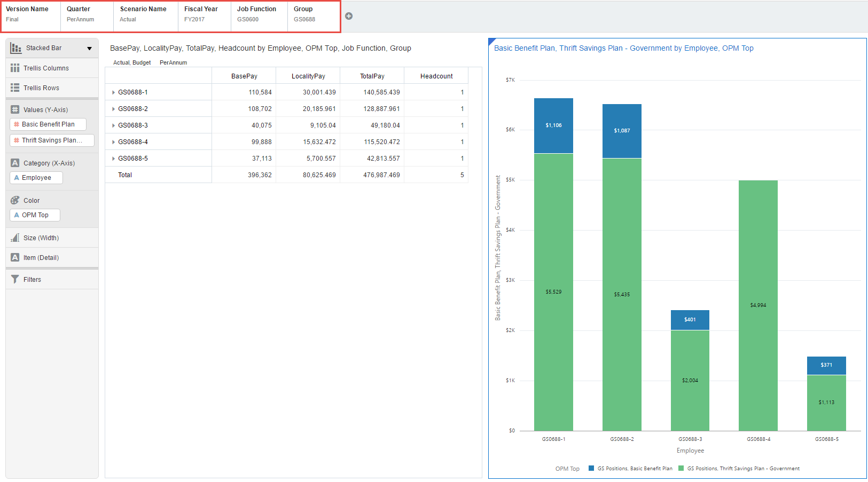Click the Color palette icon
This screenshot has width=868, height=482.
(15, 201)
